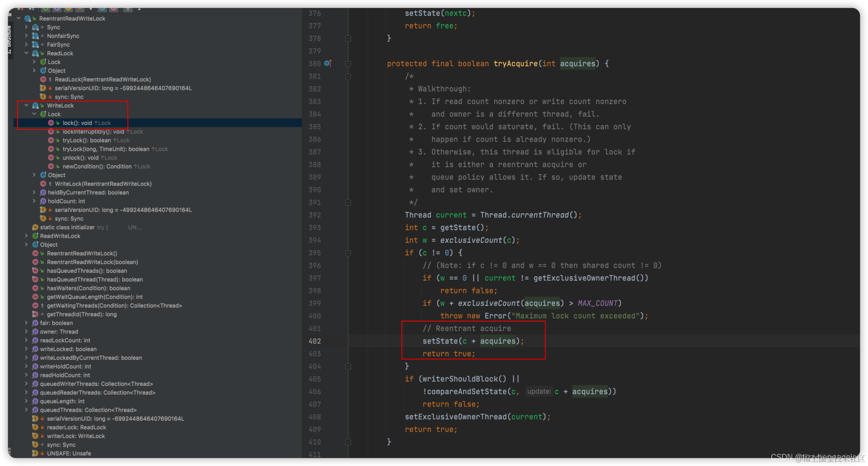This screenshot has height=466, width=868.
Task: Click the field icon of serialVersionUID -5992448646407690164L
Action: (x=43, y=88)
